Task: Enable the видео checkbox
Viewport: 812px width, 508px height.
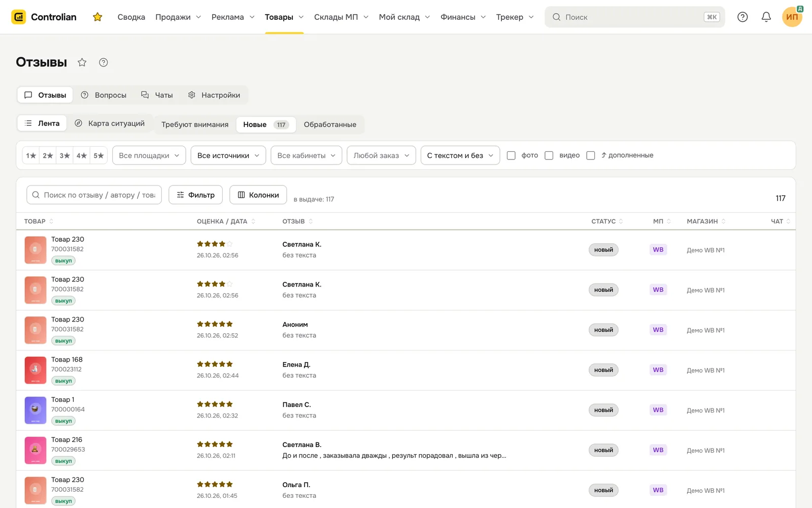Action: pos(549,155)
